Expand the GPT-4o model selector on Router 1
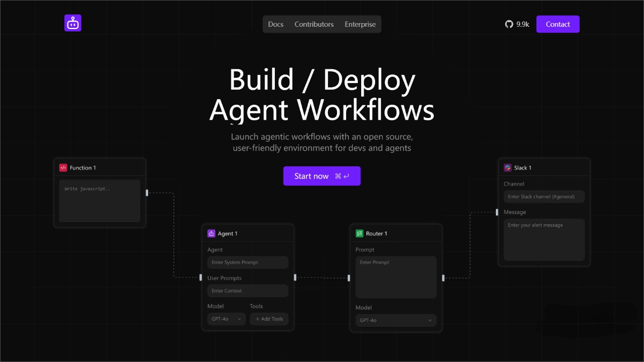 (x=396, y=320)
